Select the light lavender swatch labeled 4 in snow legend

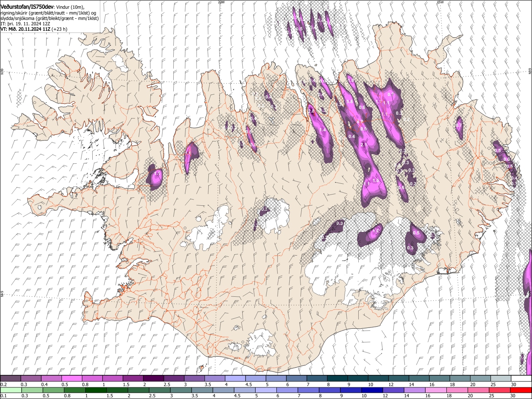[x=235, y=378]
